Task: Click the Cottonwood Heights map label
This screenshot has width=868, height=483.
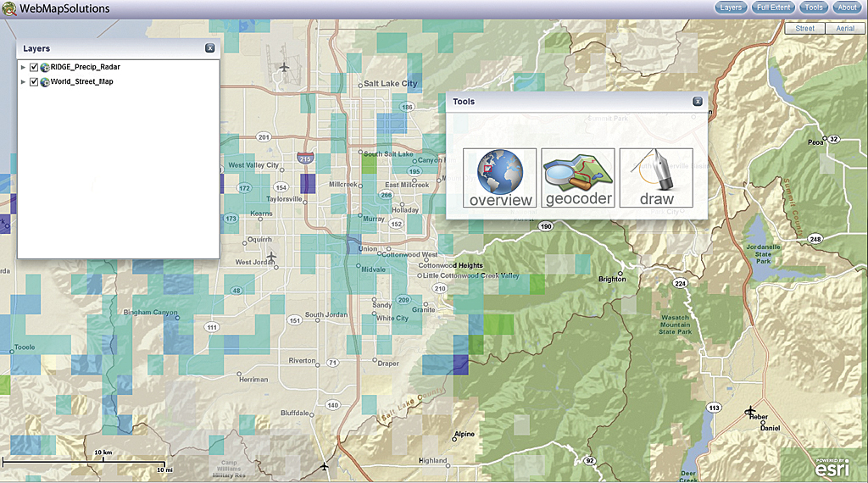Action: tap(451, 265)
